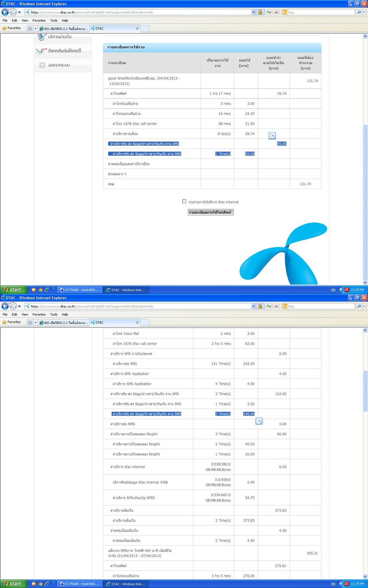Open the บริการผ่านเว็บ sidebar link

[59, 37]
